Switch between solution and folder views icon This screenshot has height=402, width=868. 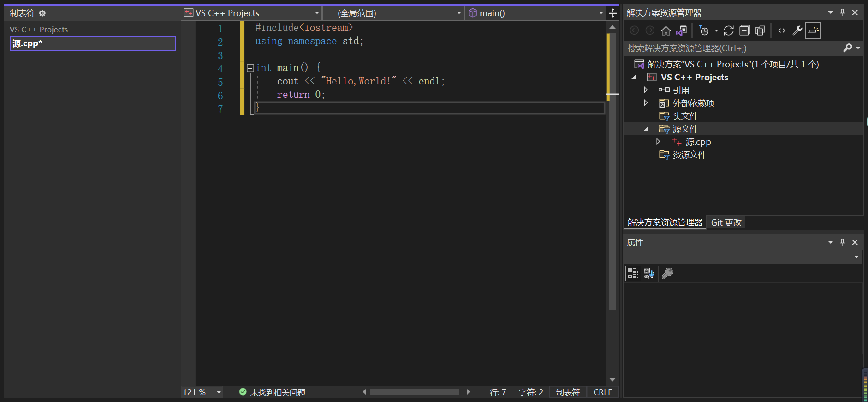point(681,30)
